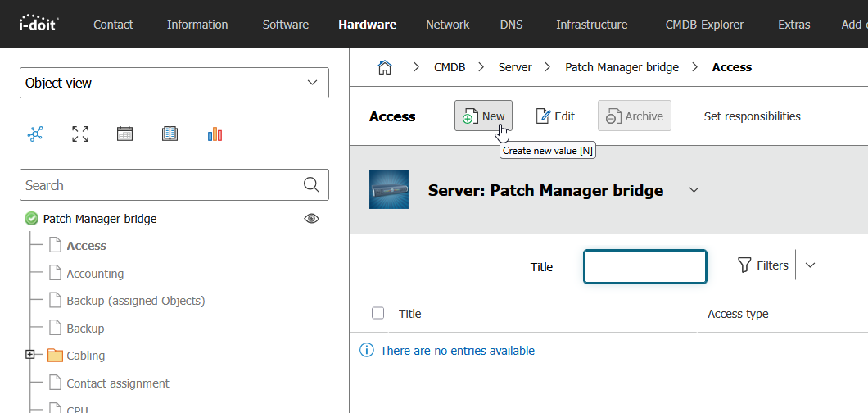The width and height of the screenshot is (868, 413).
Task: Click the i-doit logo
Action: click(38, 24)
